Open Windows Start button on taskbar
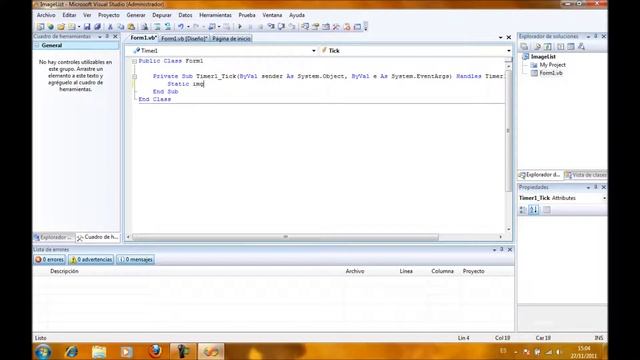The width and height of the screenshot is (640, 360). coord(43,351)
